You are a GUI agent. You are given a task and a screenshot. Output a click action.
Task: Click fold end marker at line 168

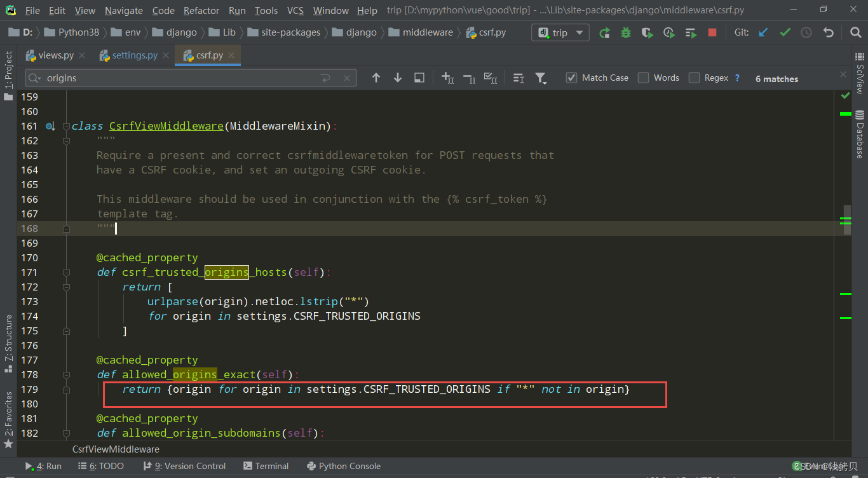[x=66, y=228]
